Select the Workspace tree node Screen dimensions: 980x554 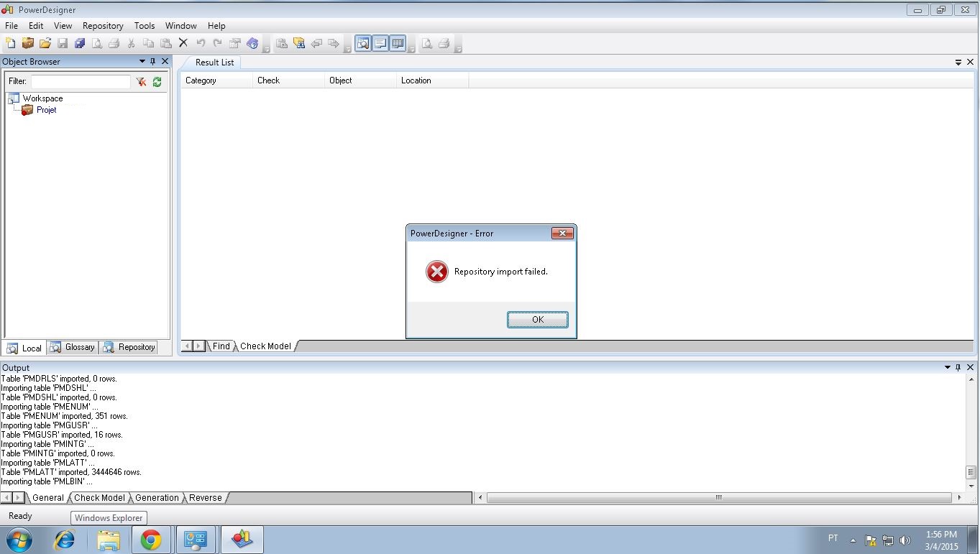pyautogui.click(x=42, y=98)
